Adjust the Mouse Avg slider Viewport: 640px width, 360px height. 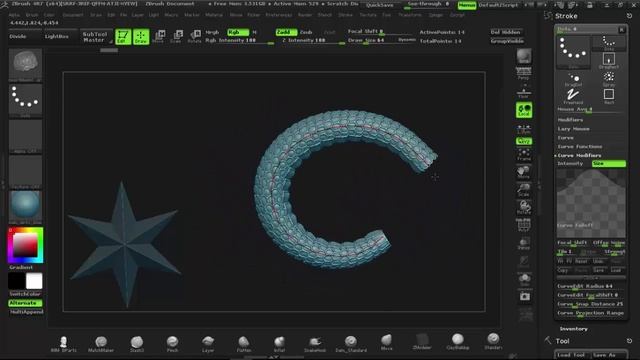click(x=591, y=109)
